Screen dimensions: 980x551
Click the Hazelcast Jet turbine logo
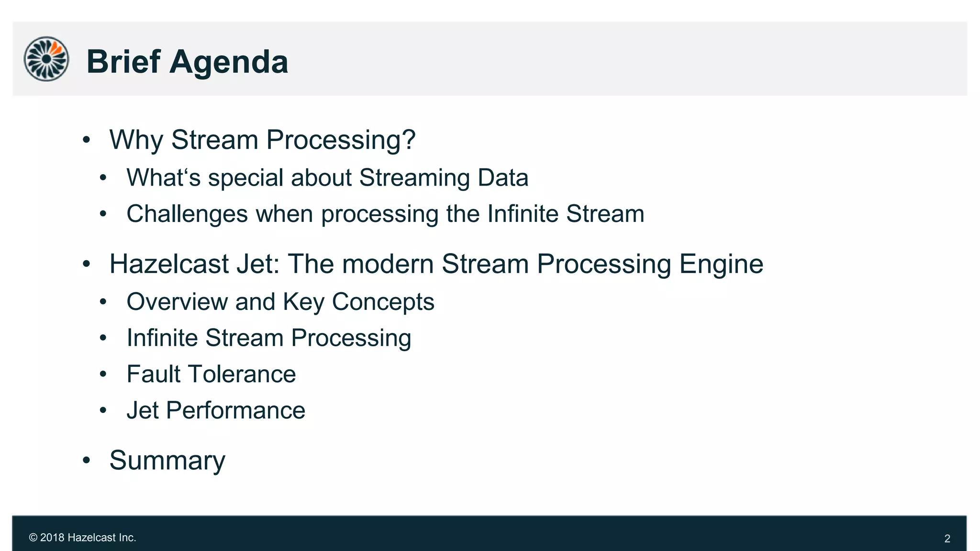click(x=46, y=59)
